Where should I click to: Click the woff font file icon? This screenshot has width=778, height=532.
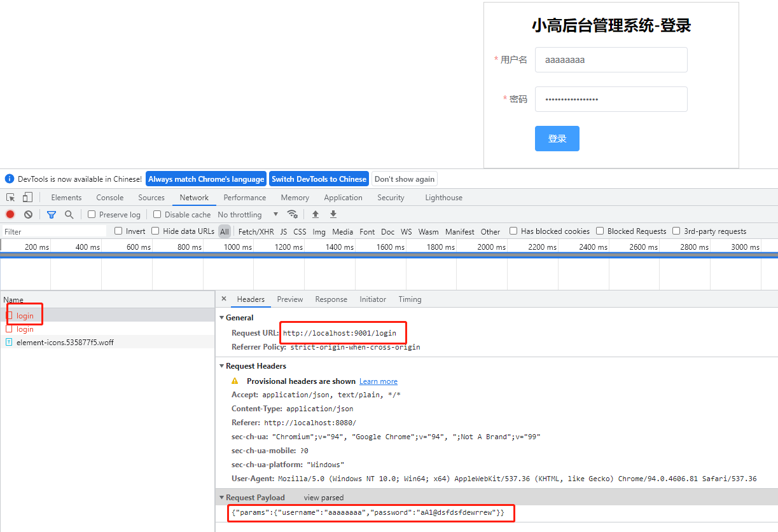pos(9,342)
